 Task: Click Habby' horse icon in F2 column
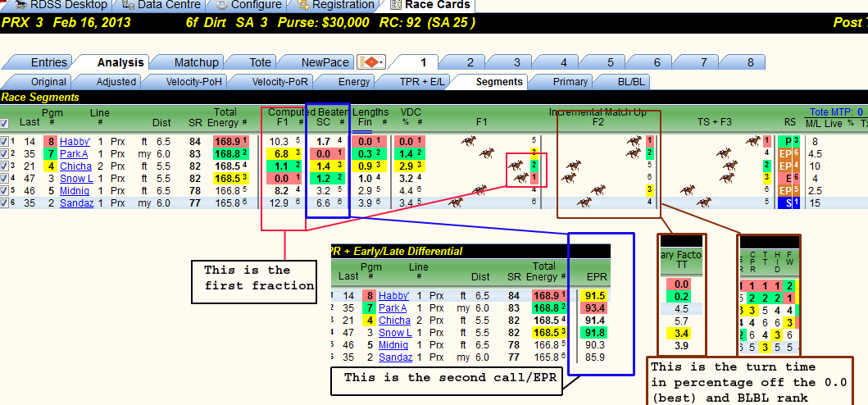tap(634, 141)
